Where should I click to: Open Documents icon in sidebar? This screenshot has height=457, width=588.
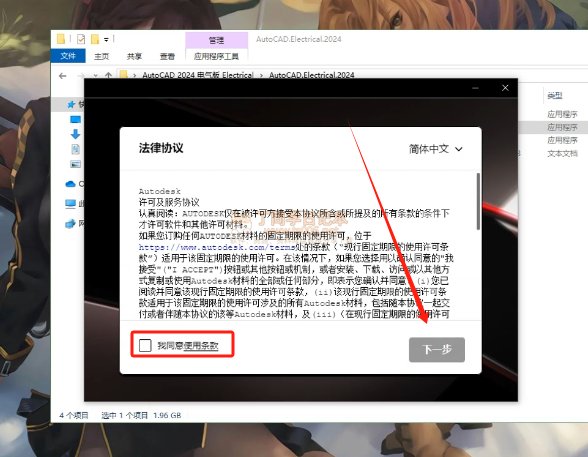(x=75, y=149)
